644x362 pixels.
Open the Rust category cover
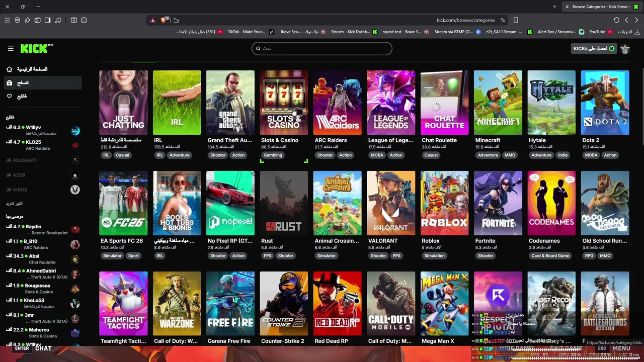point(284,203)
